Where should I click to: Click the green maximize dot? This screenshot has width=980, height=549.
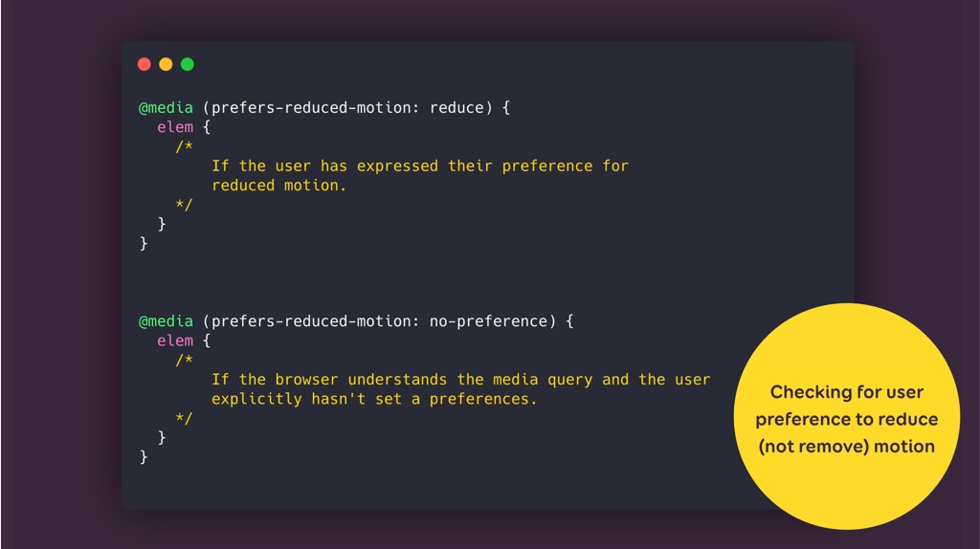[x=188, y=64]
